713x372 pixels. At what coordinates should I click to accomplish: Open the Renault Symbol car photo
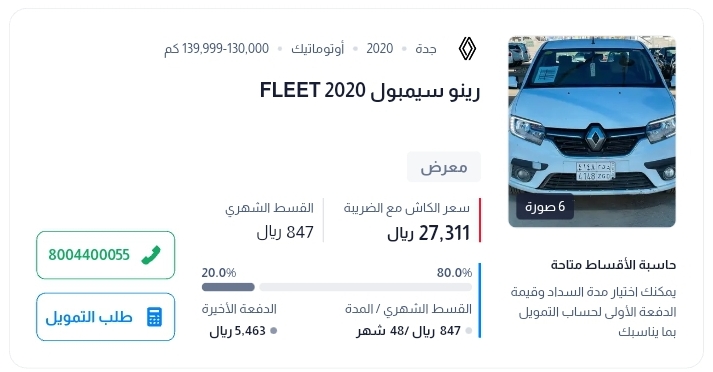pyautogui.click(x=592, y=131)
